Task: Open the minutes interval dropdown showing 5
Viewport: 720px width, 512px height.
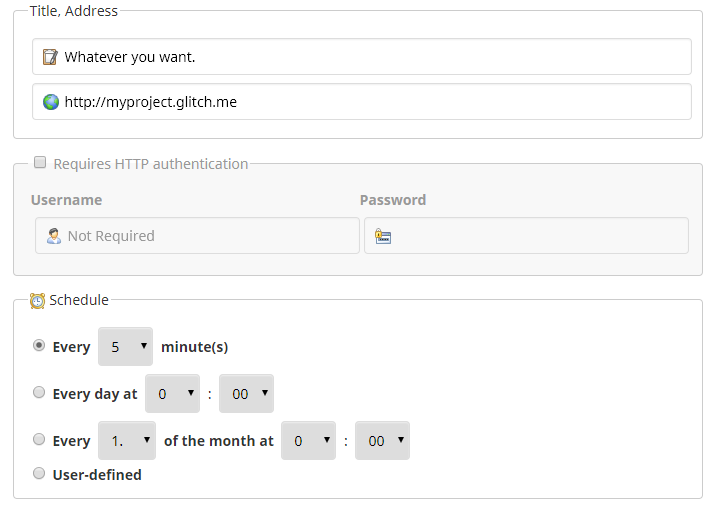Action: point(125,347)
